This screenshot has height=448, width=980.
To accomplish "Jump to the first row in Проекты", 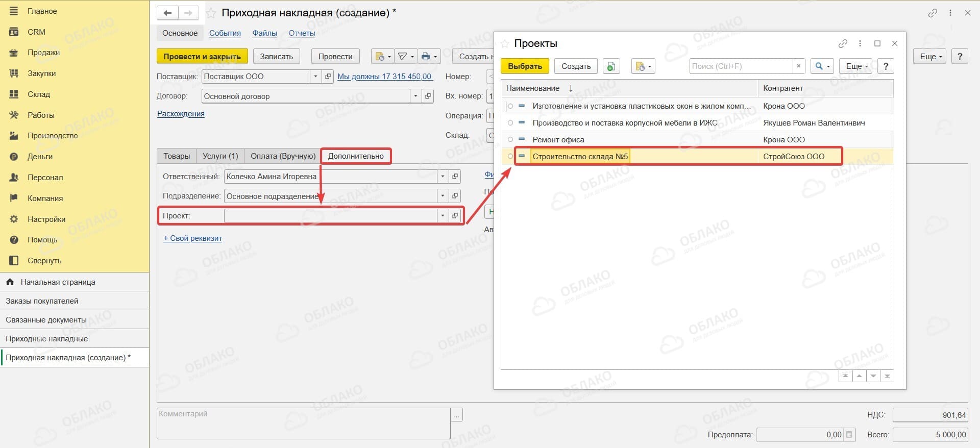I will pos(846,376).
